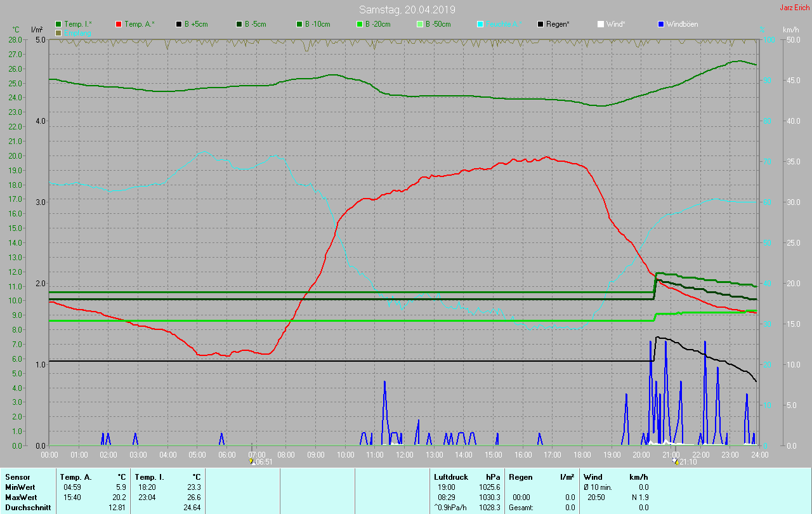Click the ^0.9hPa/h pressure trend text
812x514 pixels.
click(x=450, y=508)
